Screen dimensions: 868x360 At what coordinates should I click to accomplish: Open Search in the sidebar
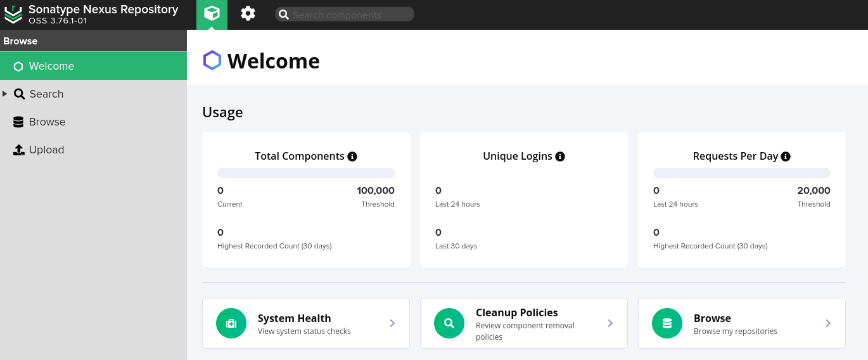pos(93,94)
